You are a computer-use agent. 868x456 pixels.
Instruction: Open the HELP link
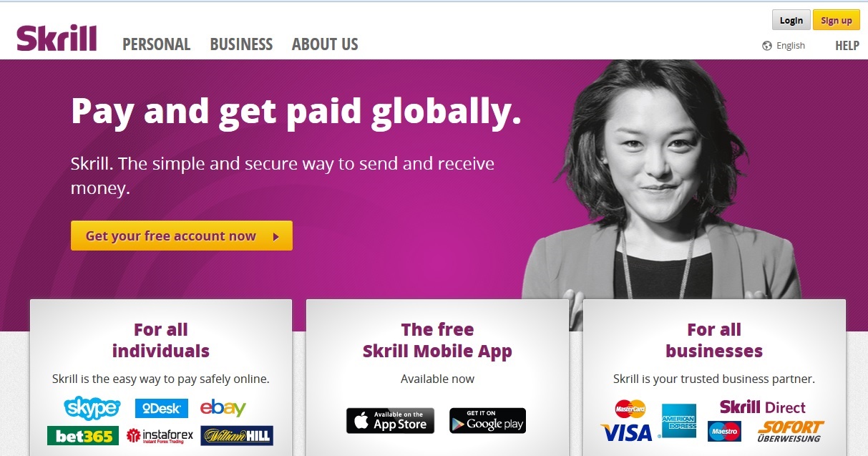(x=847, y=46)
